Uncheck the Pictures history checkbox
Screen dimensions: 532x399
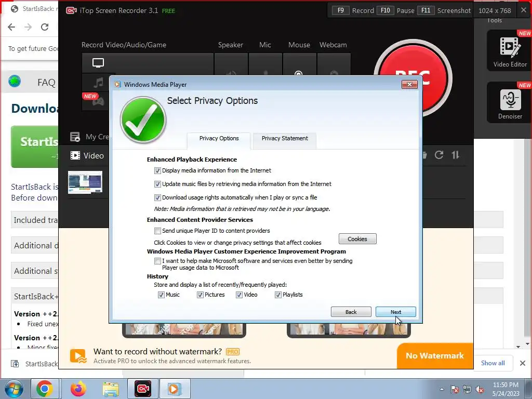pyautogui.click(x=200, y=295)
